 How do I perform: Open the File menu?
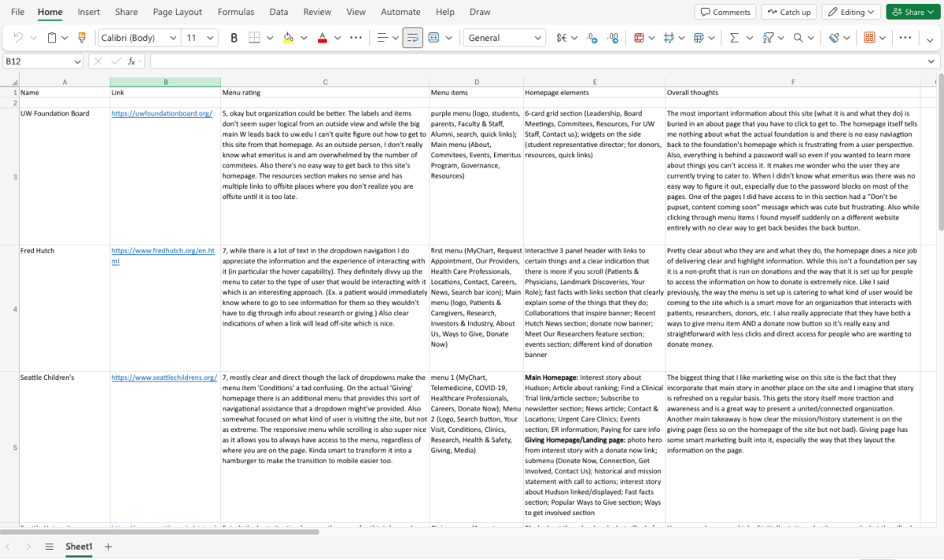[x=17, y=12]
